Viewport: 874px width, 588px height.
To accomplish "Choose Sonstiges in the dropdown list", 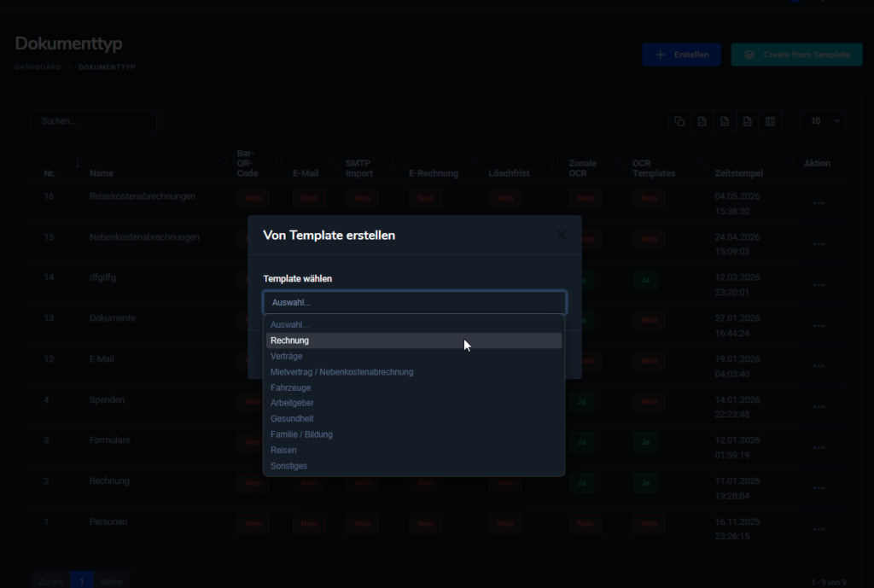I will pyautogui.click(x=414, y=466).
